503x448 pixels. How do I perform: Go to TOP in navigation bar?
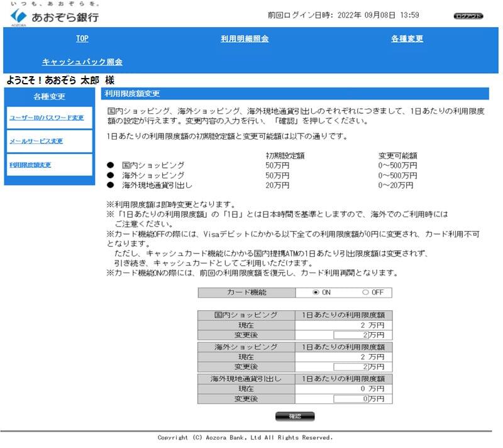pyautogui.click(x=82, y=39)
